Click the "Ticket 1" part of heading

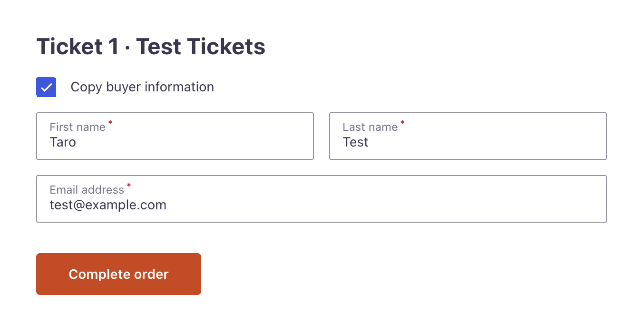click(x=78, y=47)
